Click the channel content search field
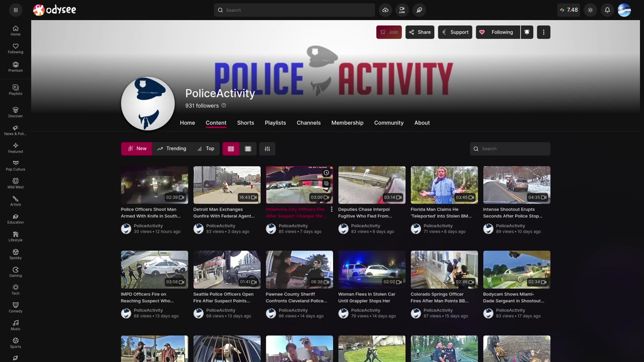The height and width of the screenshot is (362, 644). pyautogui.click(x=510, y=149)
